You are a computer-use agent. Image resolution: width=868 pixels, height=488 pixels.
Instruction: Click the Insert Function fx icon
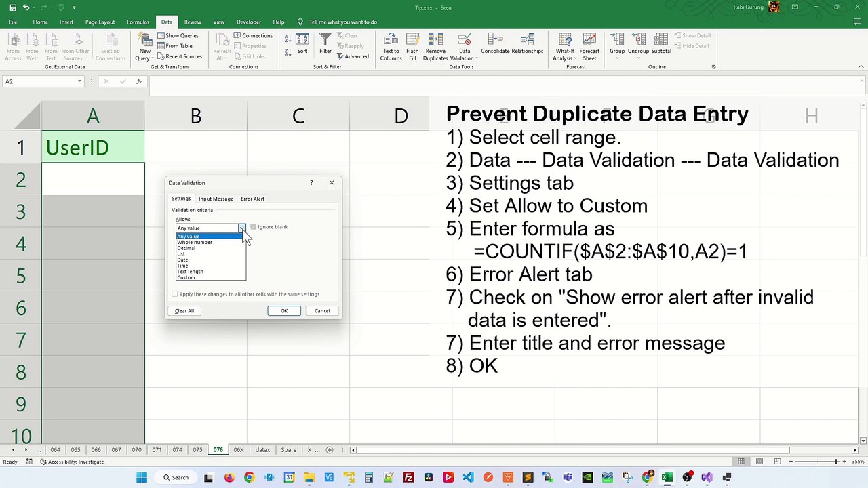point(139,81)
